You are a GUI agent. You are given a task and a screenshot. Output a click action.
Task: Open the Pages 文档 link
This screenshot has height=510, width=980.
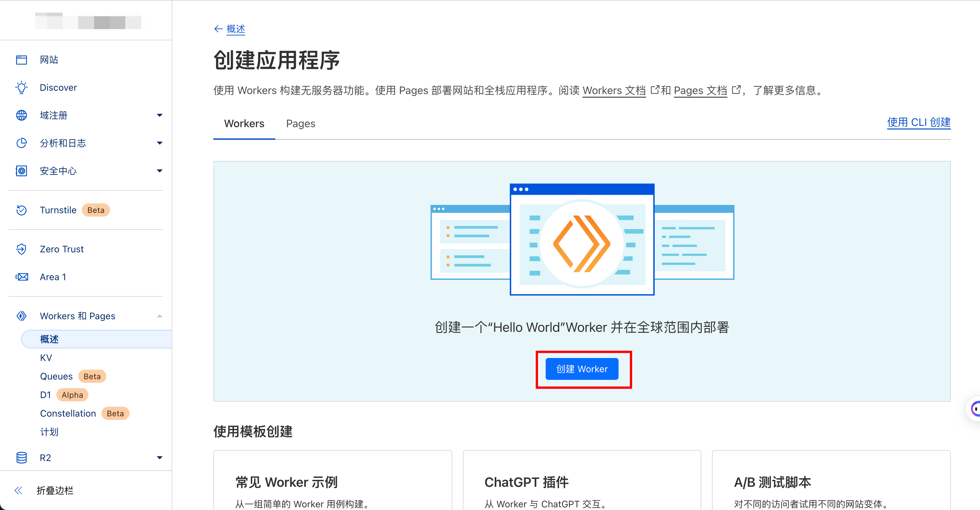(x=700, y=90)
